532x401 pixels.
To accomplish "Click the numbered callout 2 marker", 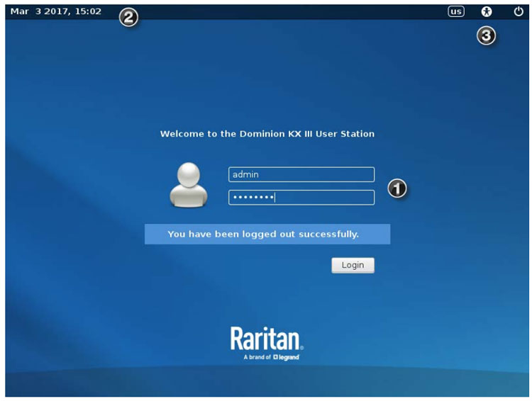I will click(x=128, y=18).
